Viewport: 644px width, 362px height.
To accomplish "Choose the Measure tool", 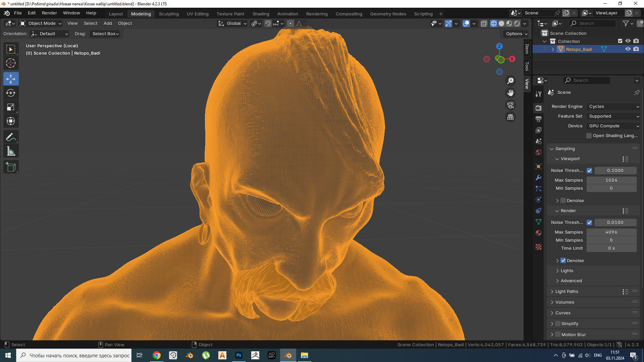I will click(x=11, y=152).
